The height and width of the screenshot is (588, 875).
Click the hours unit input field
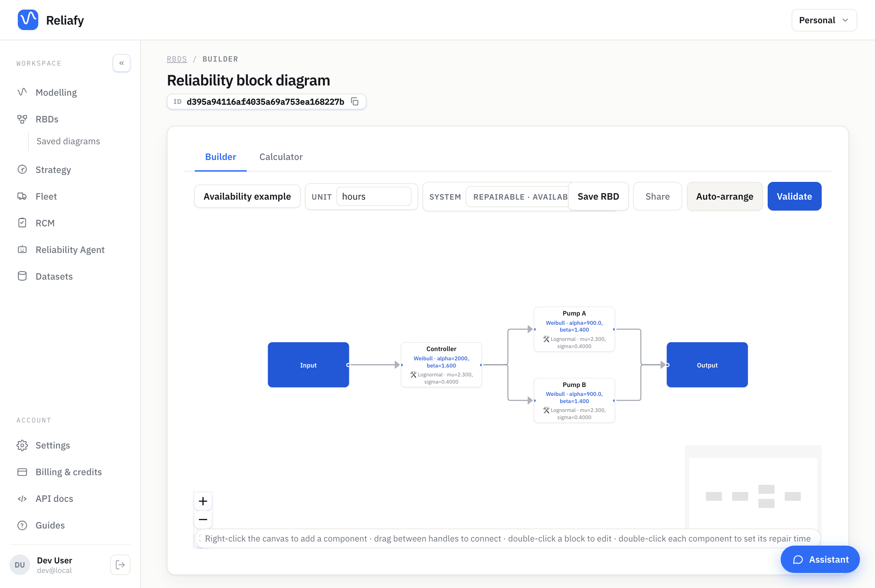[x=373, y=197]
